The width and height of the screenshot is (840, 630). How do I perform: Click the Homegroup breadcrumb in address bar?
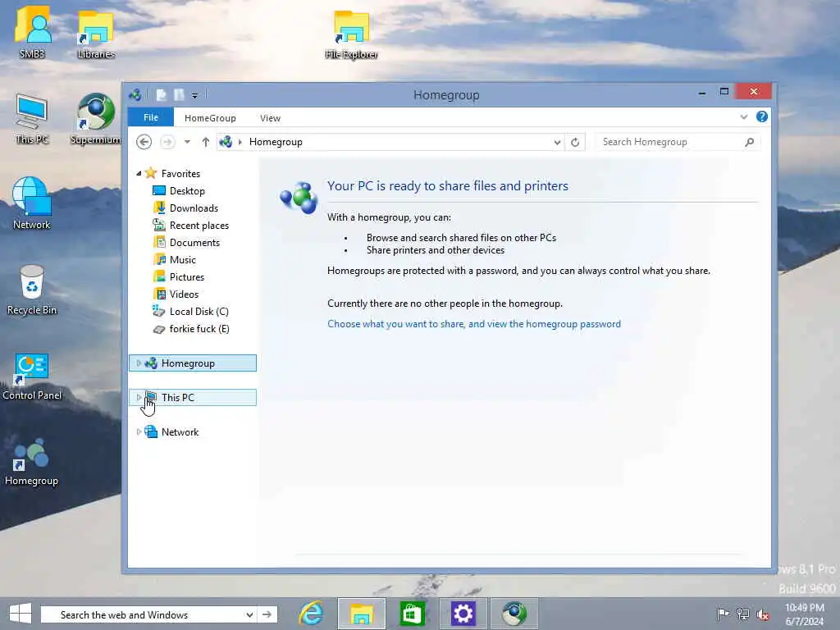(276, 142)
